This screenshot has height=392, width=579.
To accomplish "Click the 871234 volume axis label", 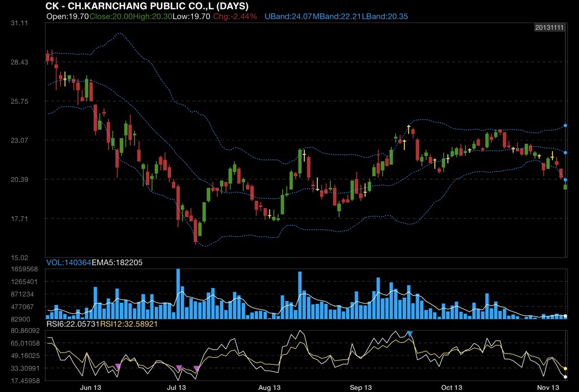I will [23, 294].
